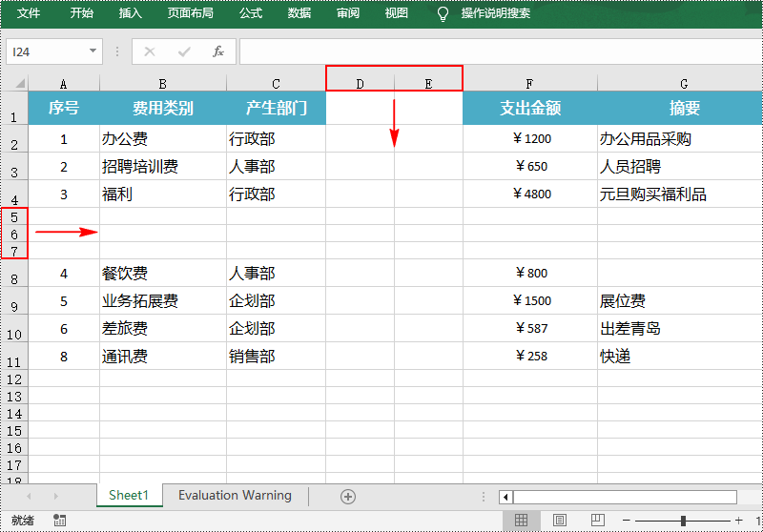The height and width of the screenshot is (532, 763).
Task: Click the confirm checkmark formula icon
Action: pyautogui.click(x=184, y=51)
